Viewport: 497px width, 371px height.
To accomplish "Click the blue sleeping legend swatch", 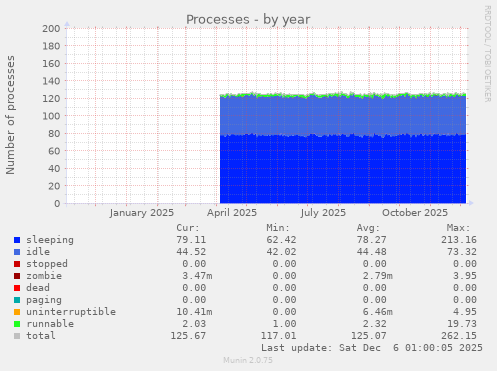I will (x=17, y=240).
